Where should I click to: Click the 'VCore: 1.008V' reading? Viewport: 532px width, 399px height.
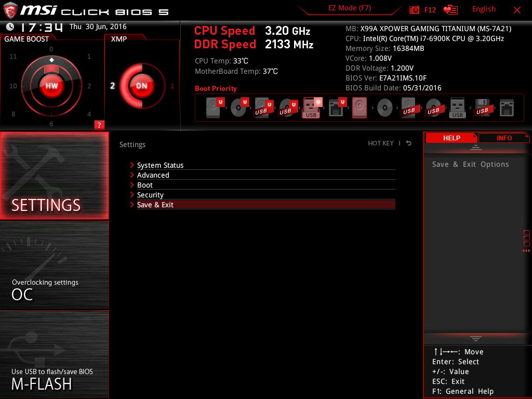(x=368, y=58)
